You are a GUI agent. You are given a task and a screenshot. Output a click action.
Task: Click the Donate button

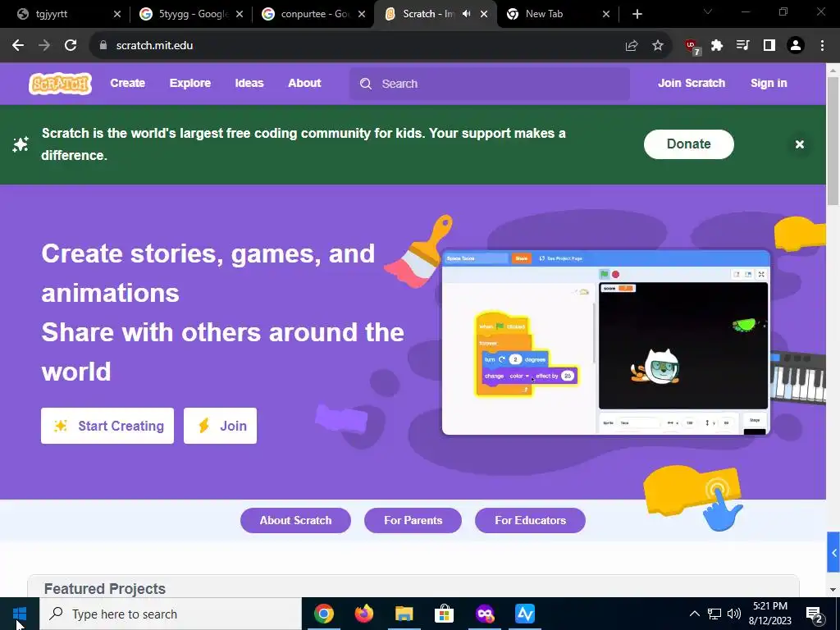688,144
